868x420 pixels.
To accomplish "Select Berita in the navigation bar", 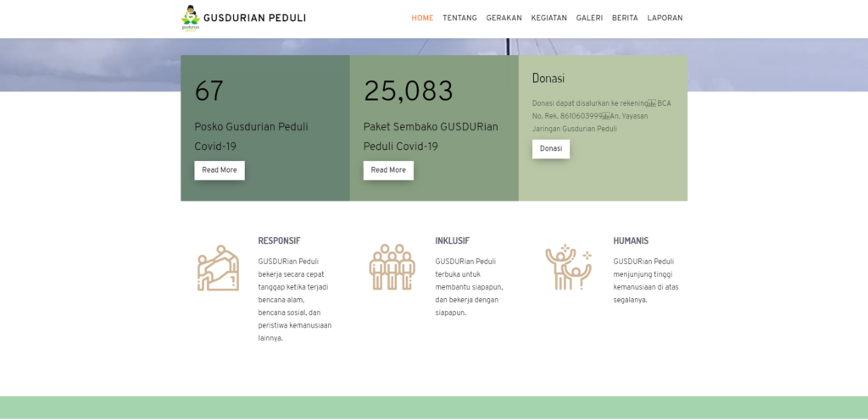I will point(625,18).
